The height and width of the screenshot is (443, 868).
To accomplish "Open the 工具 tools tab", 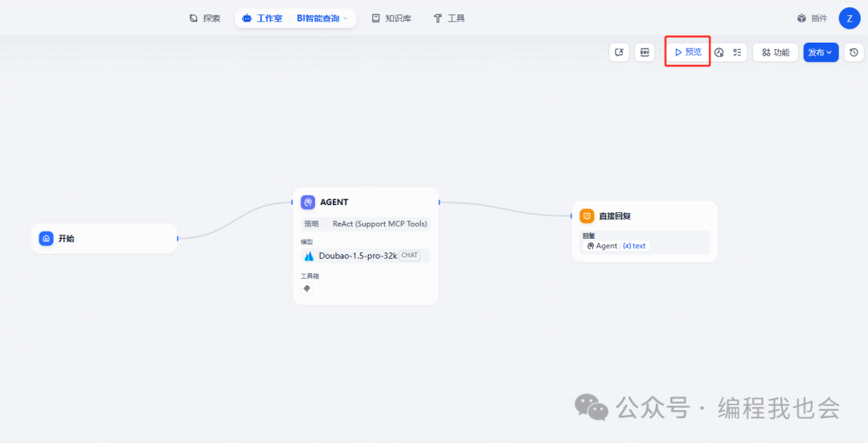I will click(x=448, y=18).
